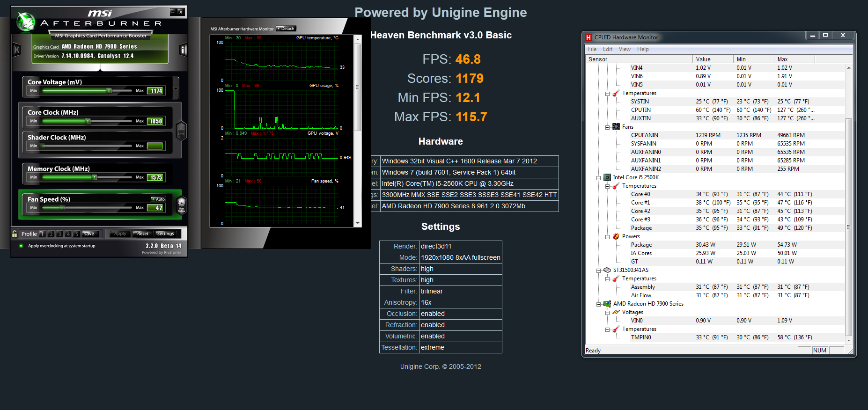The width and height of the screenshot is (868, 410).
Task: Open Kombustor with the K icon
Action: 17,50
